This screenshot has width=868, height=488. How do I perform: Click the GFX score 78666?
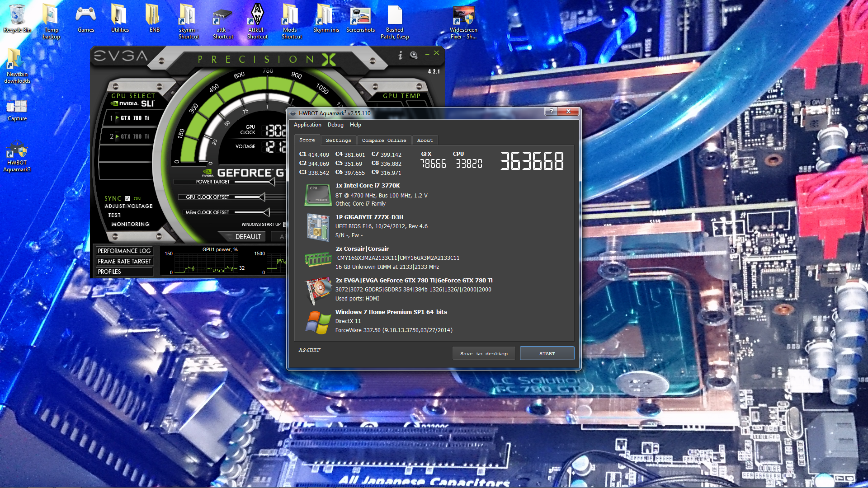point(433,164)
